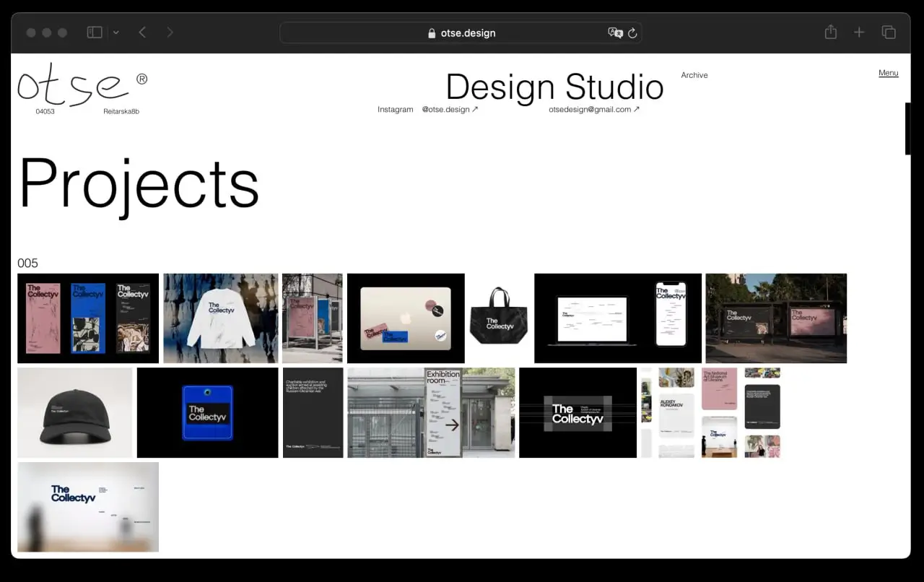
Task: Click the translate page icon in address bar
Action: pyautogui.click(x=615, y=32)
